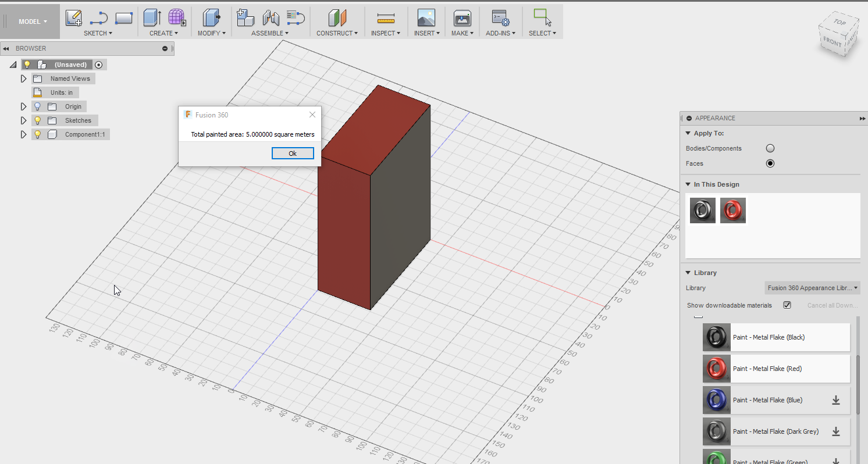Click the 3D Print icon under Make

click(x=462, y=18)
